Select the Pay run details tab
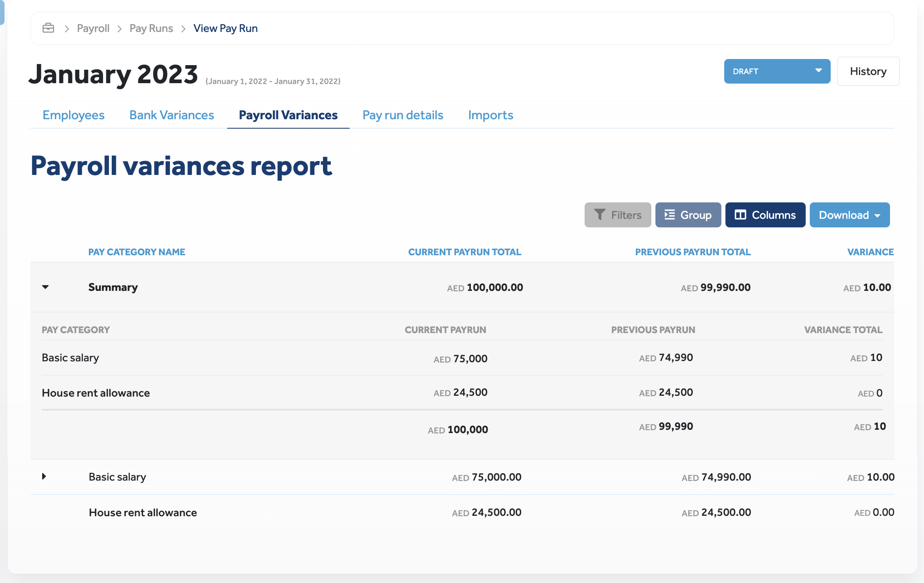Screen dimensions: 924x583 pyautogui.click(x=402, y=115)
